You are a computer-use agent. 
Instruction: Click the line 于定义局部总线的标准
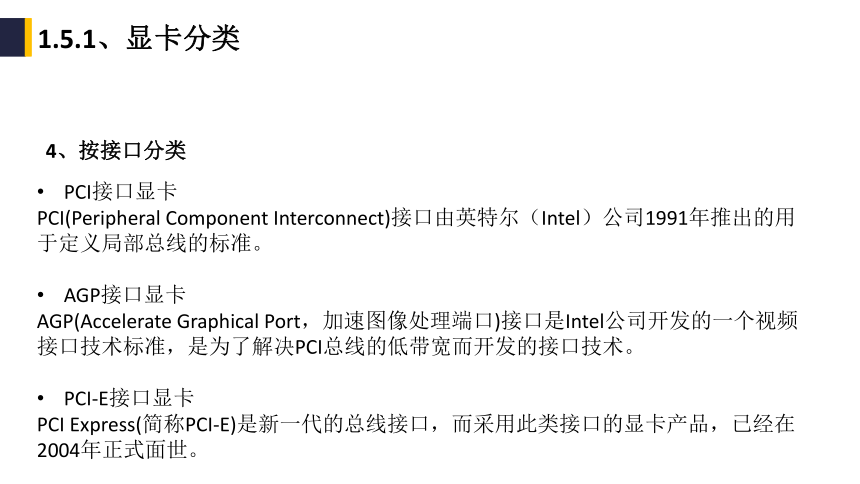click(x=144, y=243)
